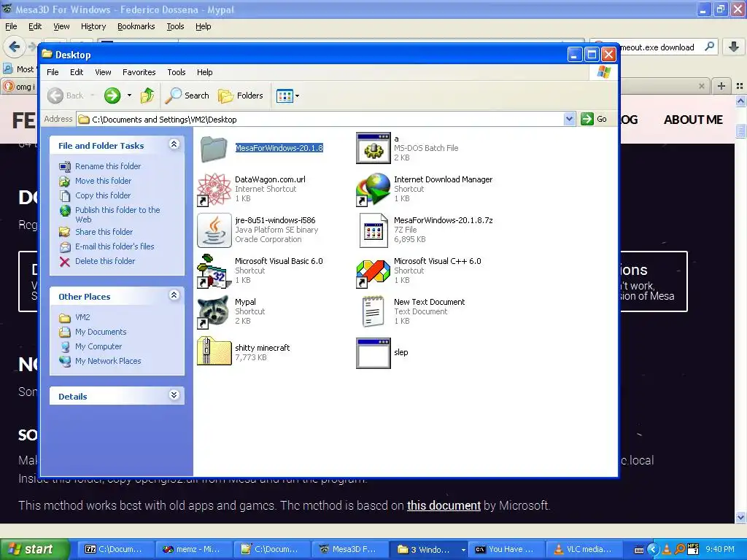Select the jre-8u51-windows-i586 Java icon
747x560 pixels.
pyautogui.click(x=214, y=230)
